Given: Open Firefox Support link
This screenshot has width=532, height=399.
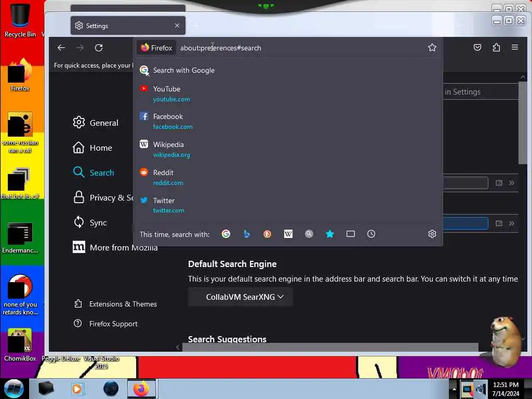Looking at the screenshot, I should [x=105, y=324].
